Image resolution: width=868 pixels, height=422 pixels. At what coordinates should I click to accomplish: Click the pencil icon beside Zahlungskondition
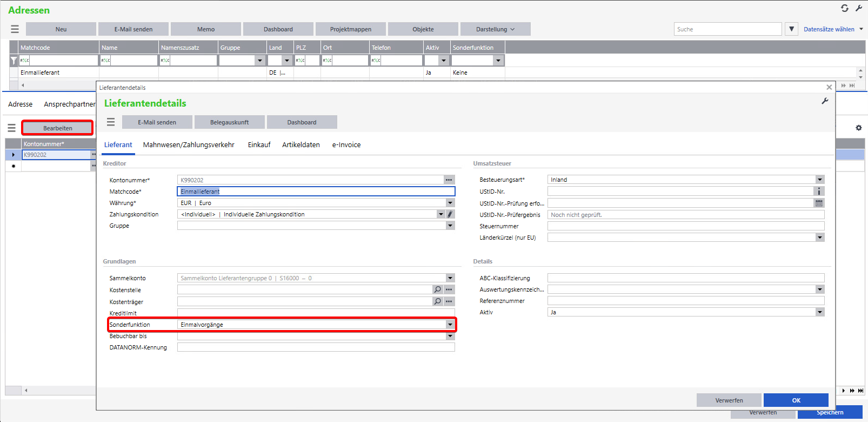tap(450, 214)
